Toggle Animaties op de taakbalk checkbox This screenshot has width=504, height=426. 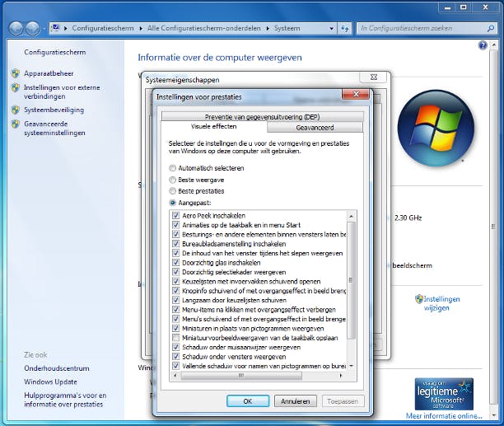(175, 225)
